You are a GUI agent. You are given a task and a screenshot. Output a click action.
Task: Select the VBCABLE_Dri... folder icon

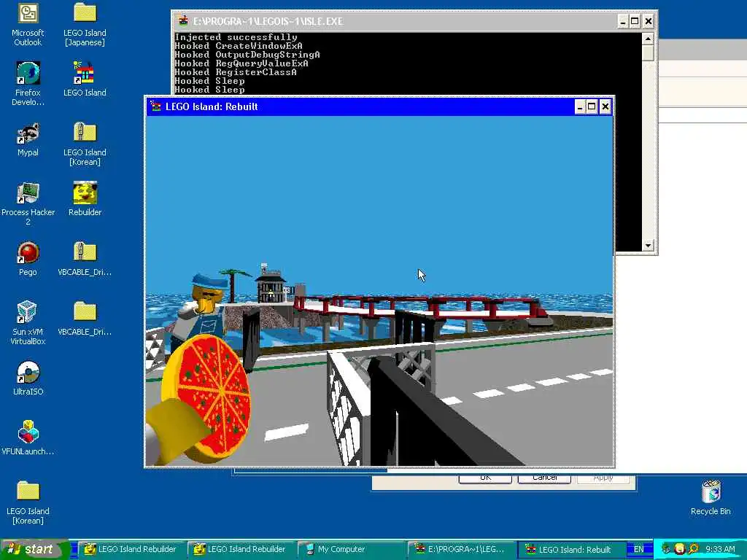[85, 318]
